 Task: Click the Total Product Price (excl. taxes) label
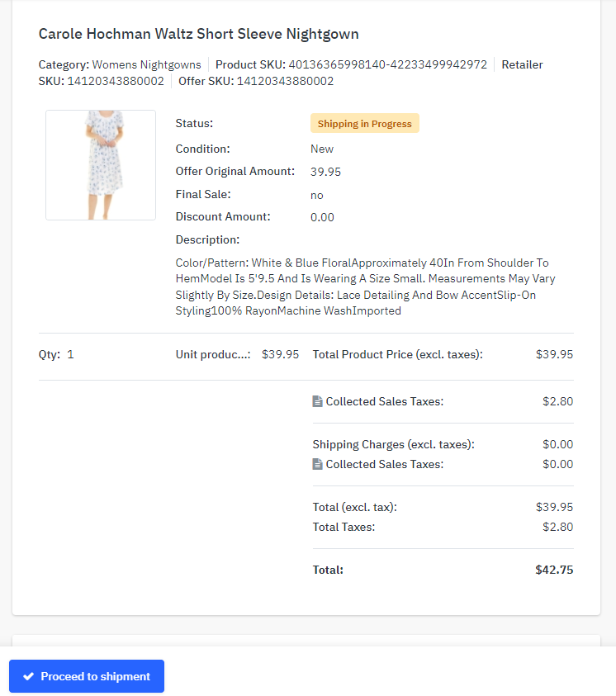point(398,354)
